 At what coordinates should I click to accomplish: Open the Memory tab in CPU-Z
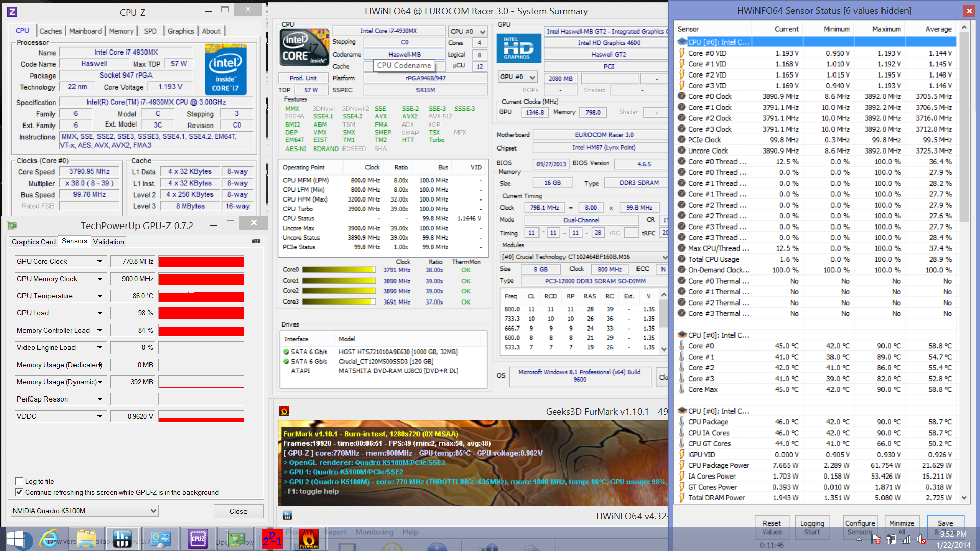121,31
